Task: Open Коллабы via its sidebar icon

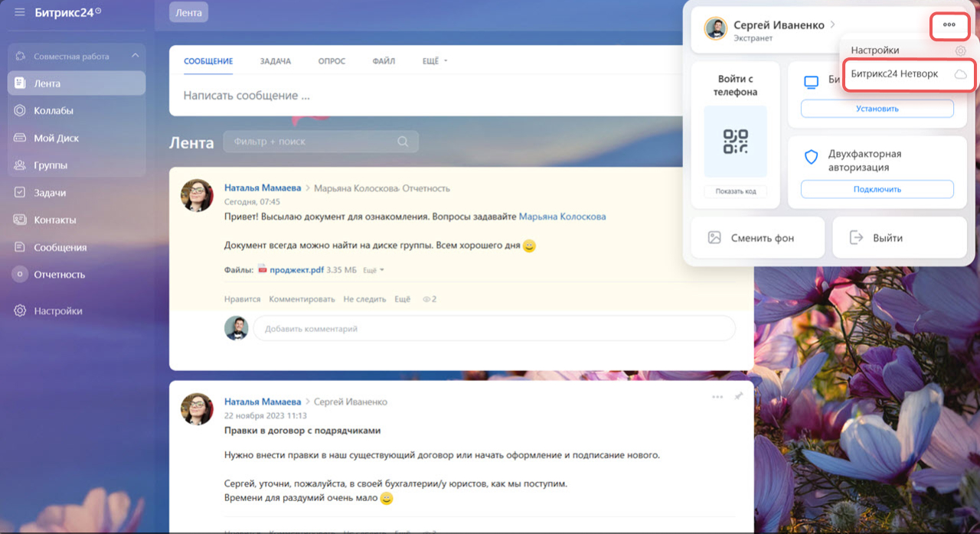Action: [20, 111]
